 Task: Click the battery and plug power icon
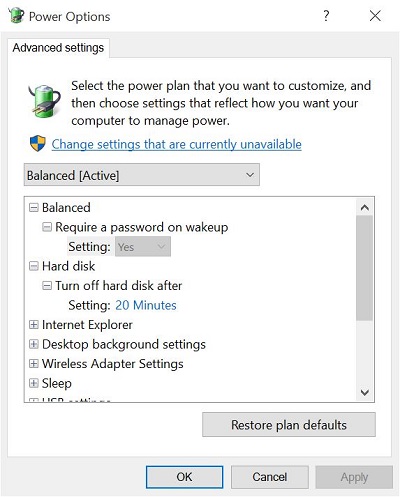click(x=45, y=101)
